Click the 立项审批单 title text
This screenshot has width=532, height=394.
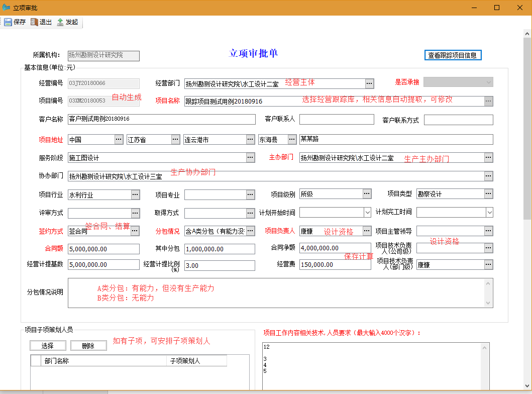pos(253,53)
